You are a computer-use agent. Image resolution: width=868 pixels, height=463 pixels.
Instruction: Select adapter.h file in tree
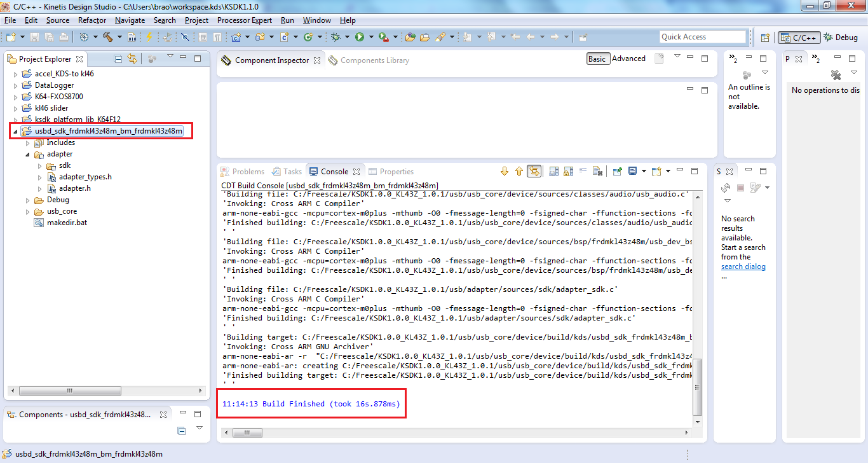74,188
